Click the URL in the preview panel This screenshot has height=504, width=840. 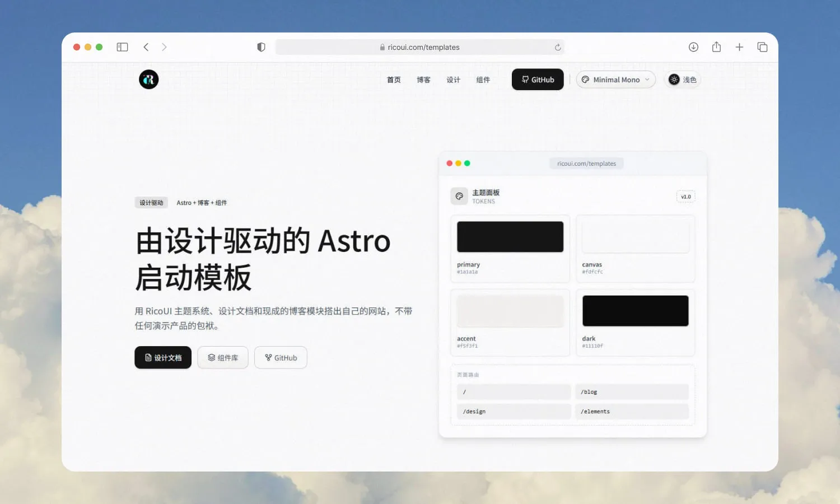coord(586,164)
